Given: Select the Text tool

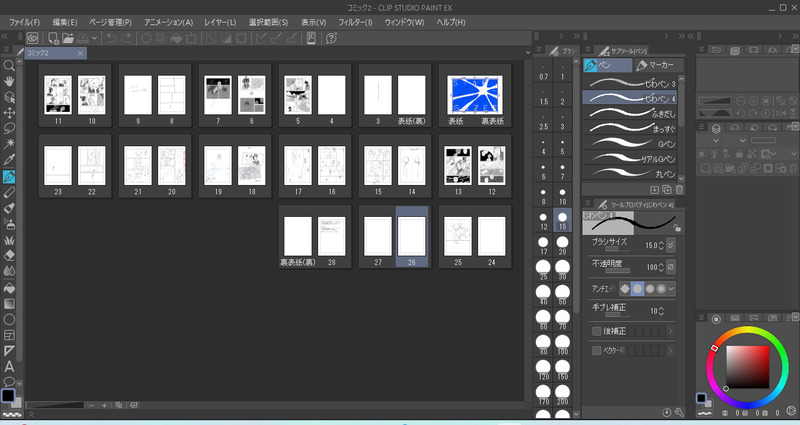Looking at the screenshot, I should click(x=9, y=367).
